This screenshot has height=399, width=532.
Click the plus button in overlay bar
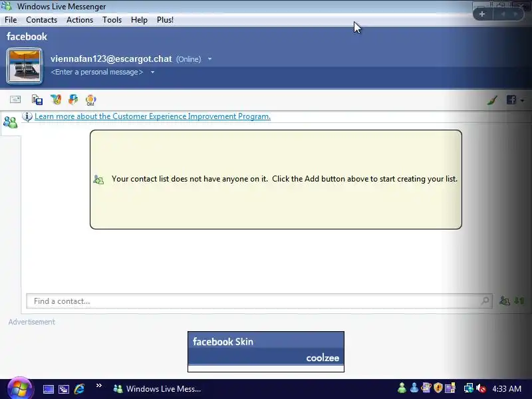(x=482, y=14)
